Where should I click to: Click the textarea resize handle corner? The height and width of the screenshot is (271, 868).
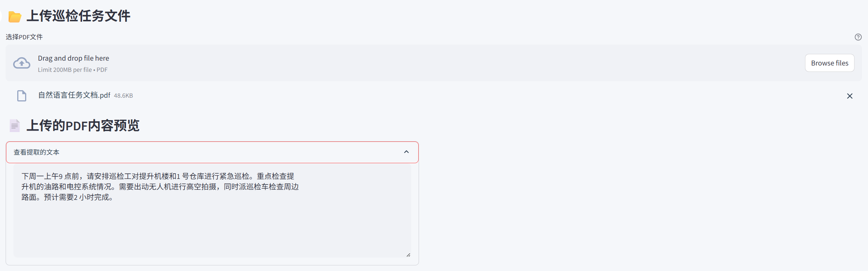tap(408, 255)
